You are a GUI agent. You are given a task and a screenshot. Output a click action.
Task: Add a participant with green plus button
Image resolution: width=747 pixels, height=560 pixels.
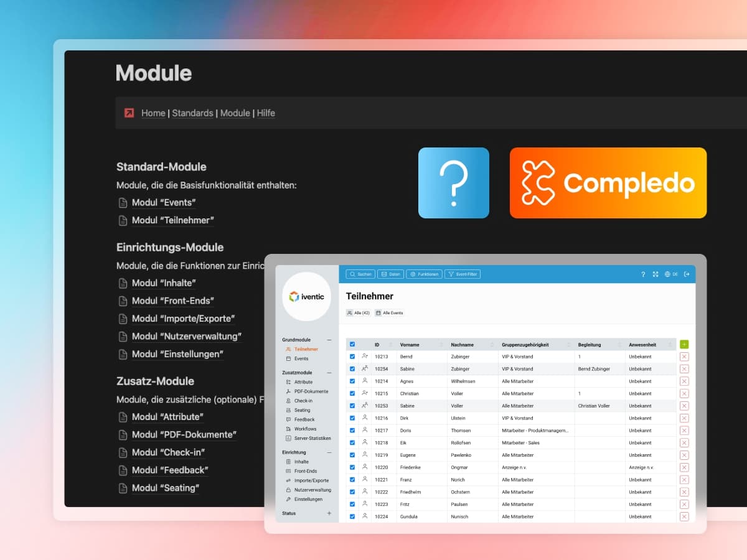[684, 344]
